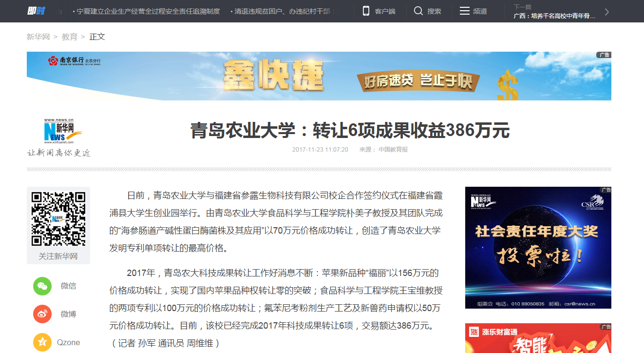
Task: Click the 客户端 label
Action: click(x=385, y=11)
